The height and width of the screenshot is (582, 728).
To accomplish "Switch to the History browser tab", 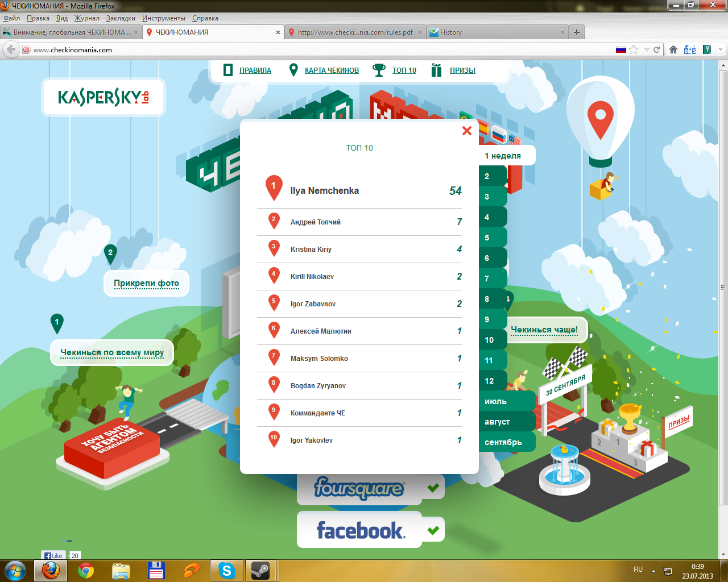I will [498, 32].
